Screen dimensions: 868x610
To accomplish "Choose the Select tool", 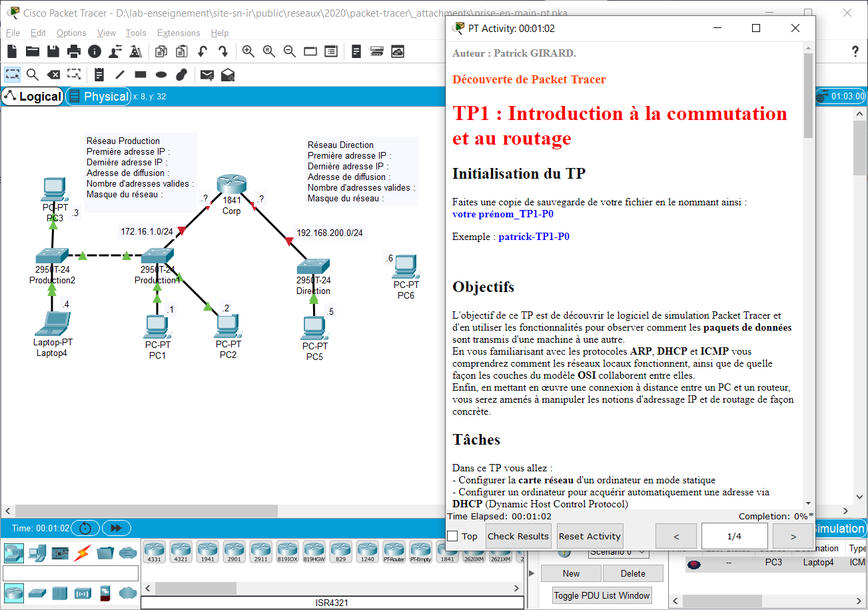I will point(12,75).
